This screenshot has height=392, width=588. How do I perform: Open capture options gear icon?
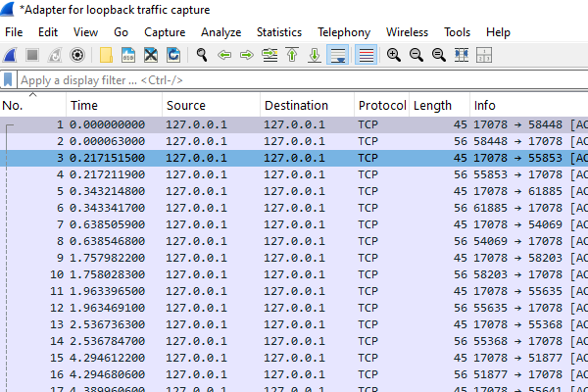coord(77,55)
